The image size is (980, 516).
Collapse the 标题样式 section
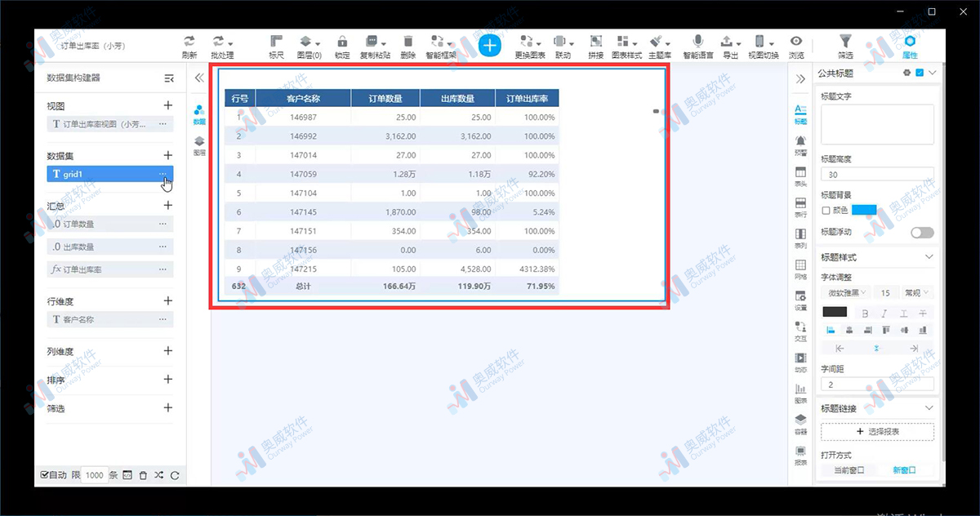[929, 257]
